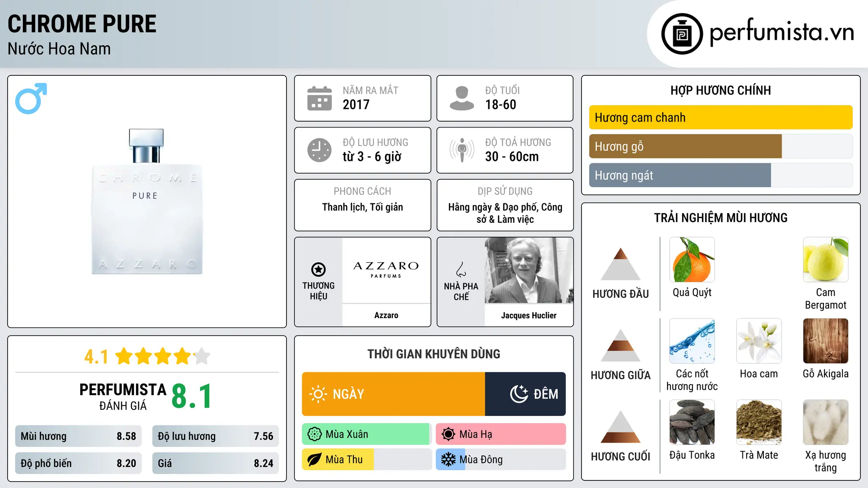Click the Azzaro brand name label
The image size is (868, 488).
(386, 315)
